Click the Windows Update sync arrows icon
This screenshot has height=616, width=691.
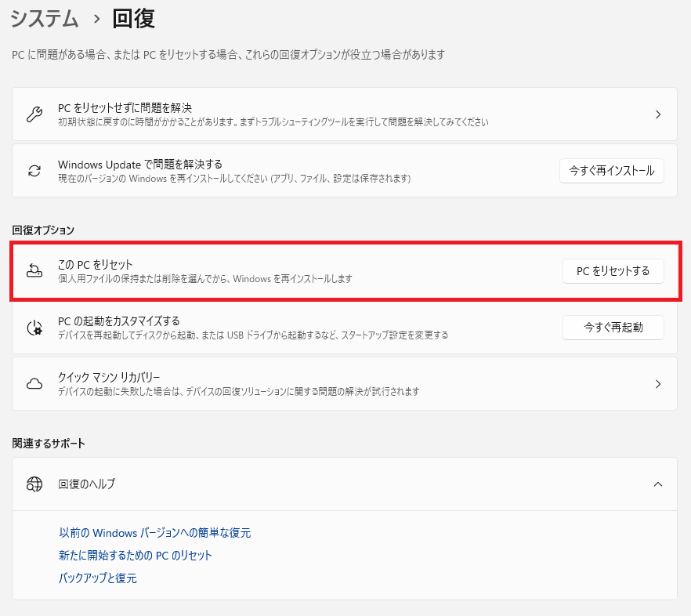tap(34, 171)
